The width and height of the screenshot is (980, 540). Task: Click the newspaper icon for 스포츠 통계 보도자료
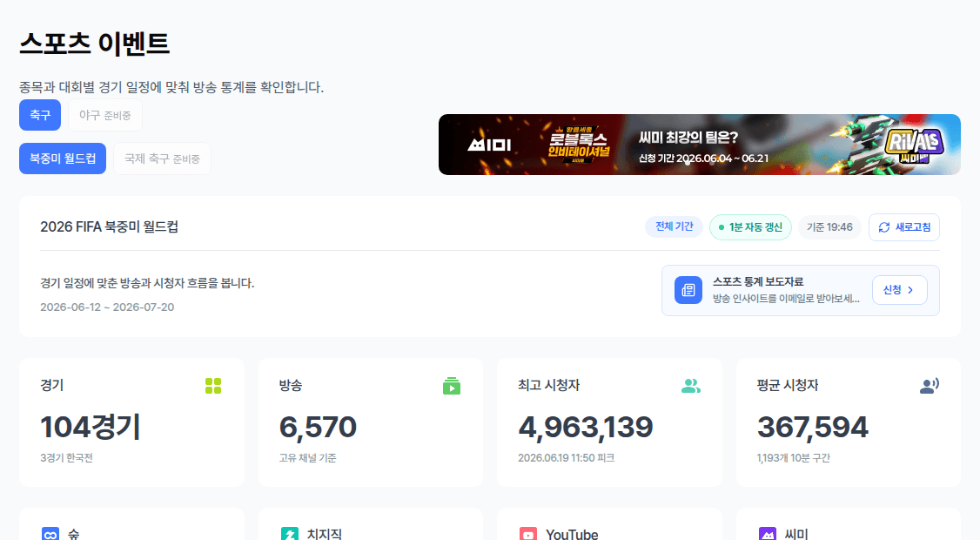pyautogui.click(x=688, y=290)
